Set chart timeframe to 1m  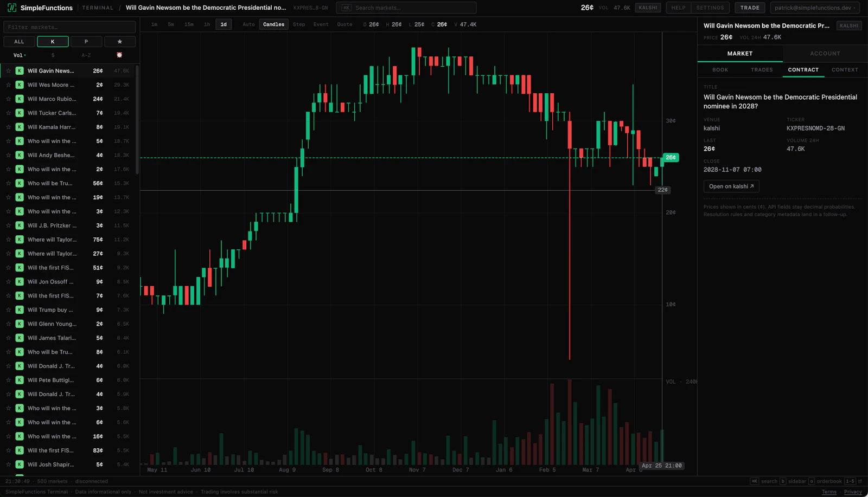pos(155,24)
